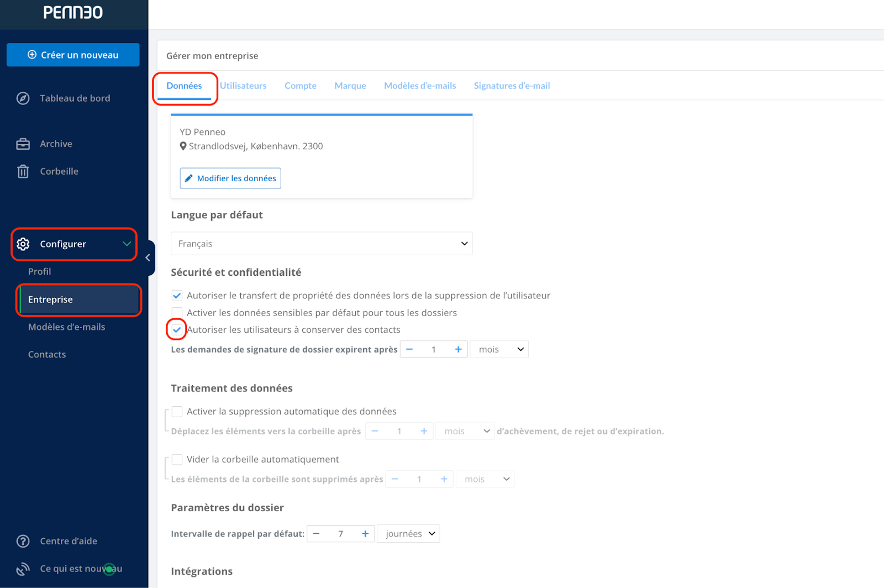Click the Configurer gear icon

[x=23, y=244]
